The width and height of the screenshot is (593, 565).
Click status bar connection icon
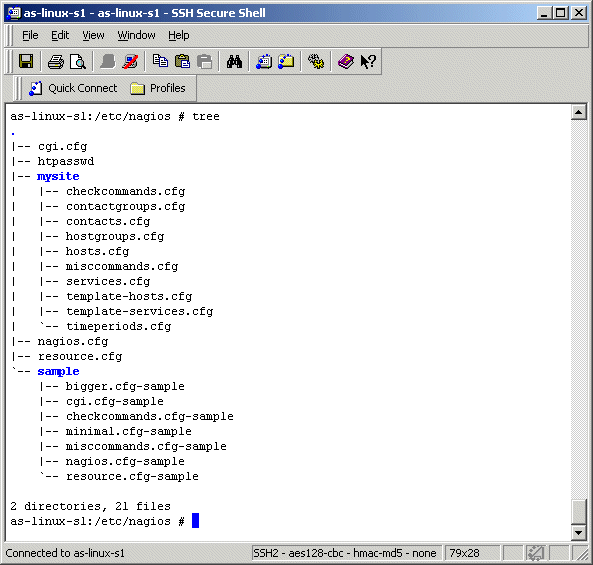[x=536, y=553]
